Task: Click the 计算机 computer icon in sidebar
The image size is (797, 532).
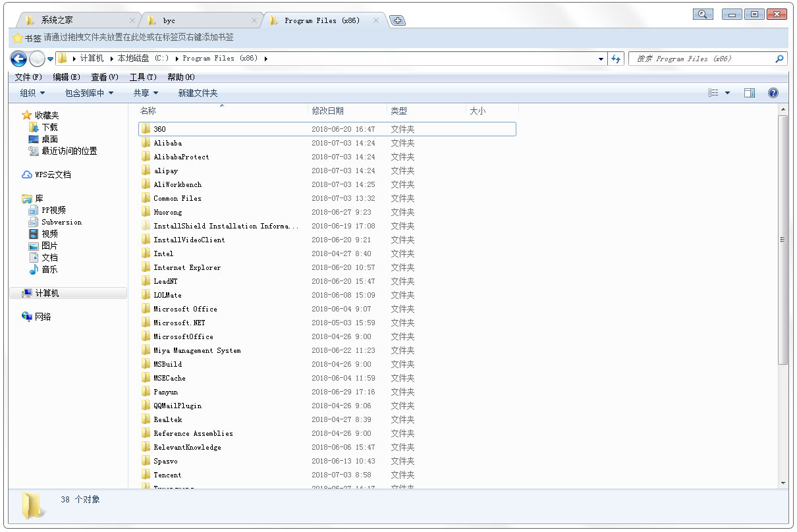Action: click(27, 293)
